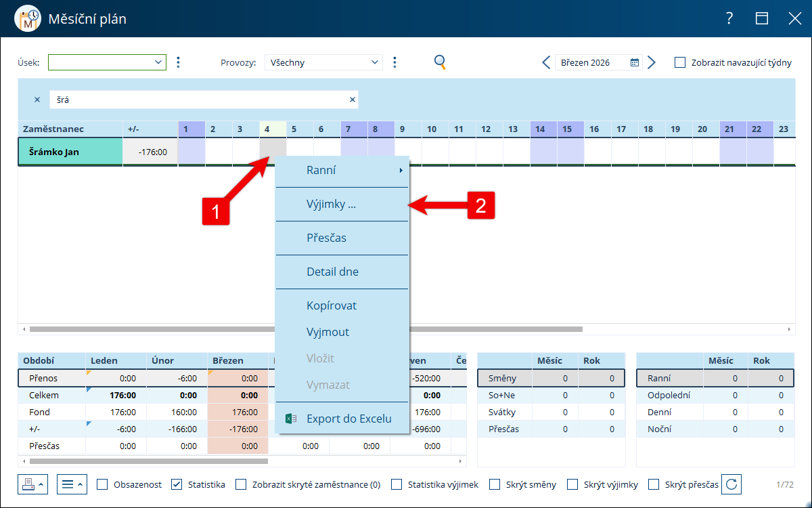Open the hamburger list menu button
Image resolution: width=812 pixels, height=508 pixels.
(72, 484)
